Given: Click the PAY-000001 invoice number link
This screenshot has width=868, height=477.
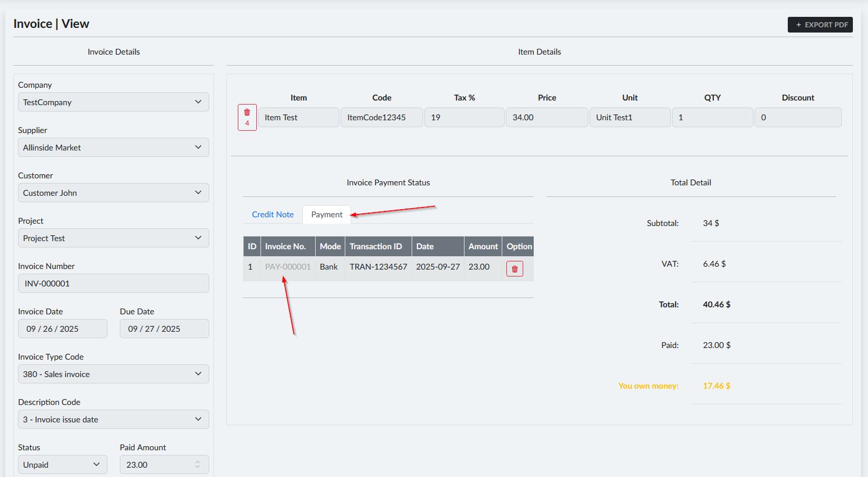Looking at the screenshot, I should [x=288, y=267].
